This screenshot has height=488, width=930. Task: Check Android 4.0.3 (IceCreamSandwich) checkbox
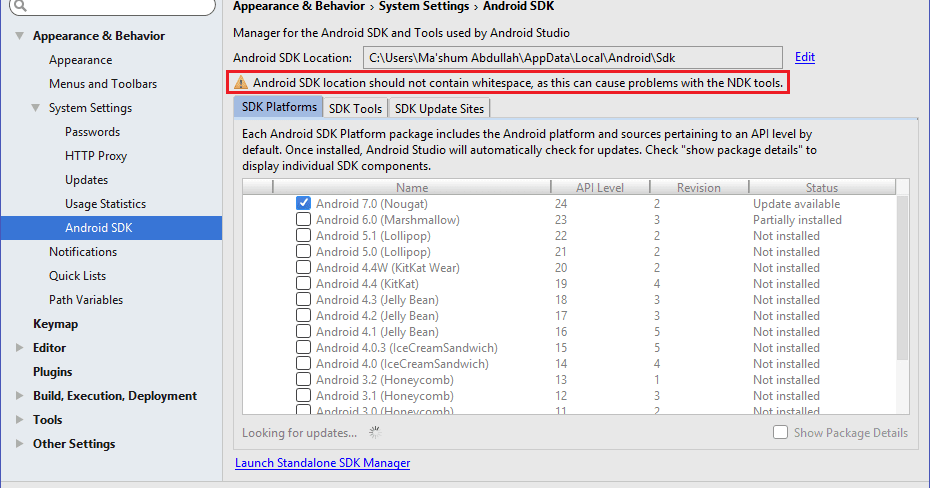[303, 347]
